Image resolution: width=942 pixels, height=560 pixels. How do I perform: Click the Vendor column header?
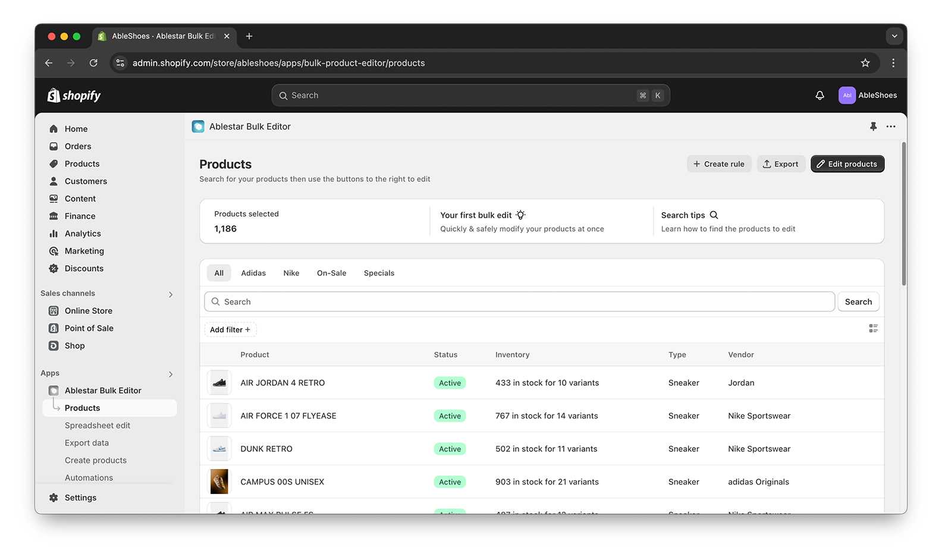[x=740, y=355]
